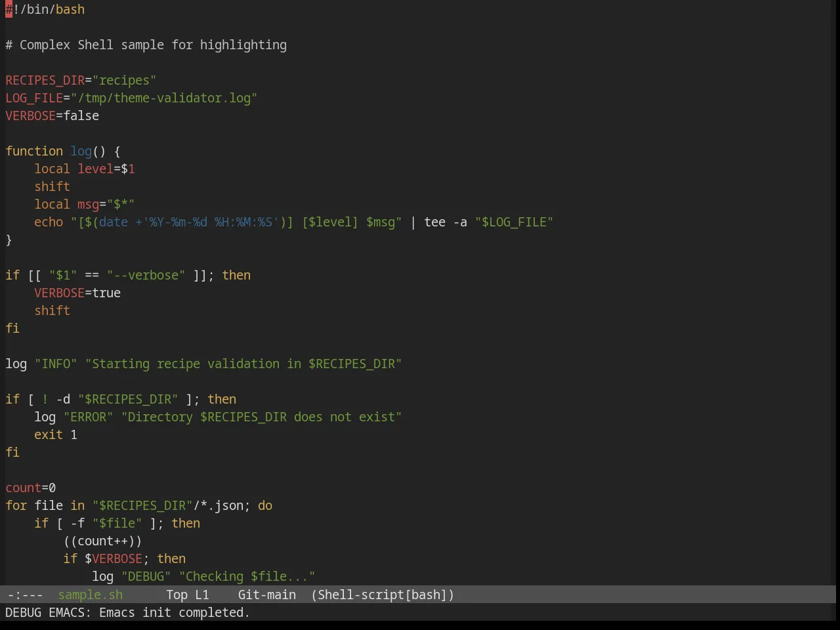The height and width of the screenshot is (630, 840).
Task: Click the "DEBUG" string in log call
Action: [146, 576]
